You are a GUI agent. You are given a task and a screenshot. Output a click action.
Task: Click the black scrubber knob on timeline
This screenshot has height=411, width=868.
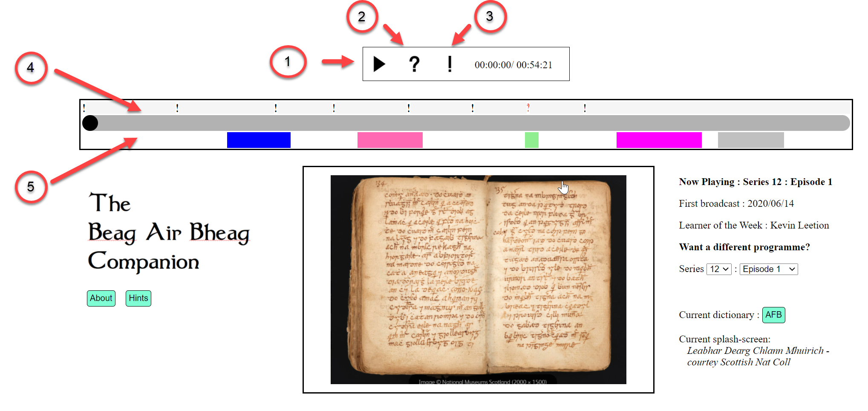coord(90,123)
